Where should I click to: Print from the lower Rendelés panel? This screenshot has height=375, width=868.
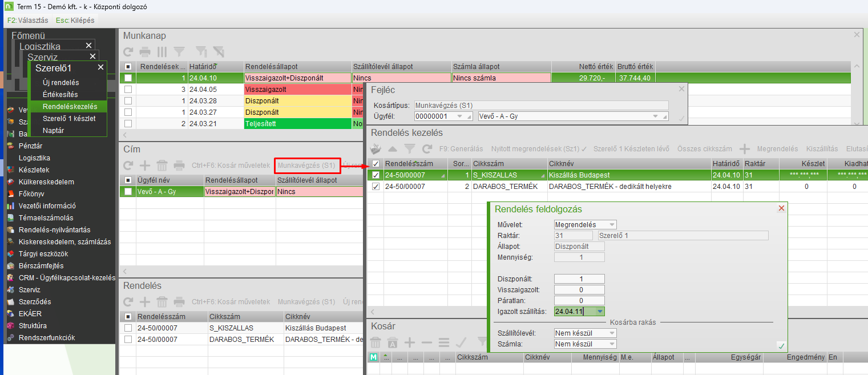point(179,302)
